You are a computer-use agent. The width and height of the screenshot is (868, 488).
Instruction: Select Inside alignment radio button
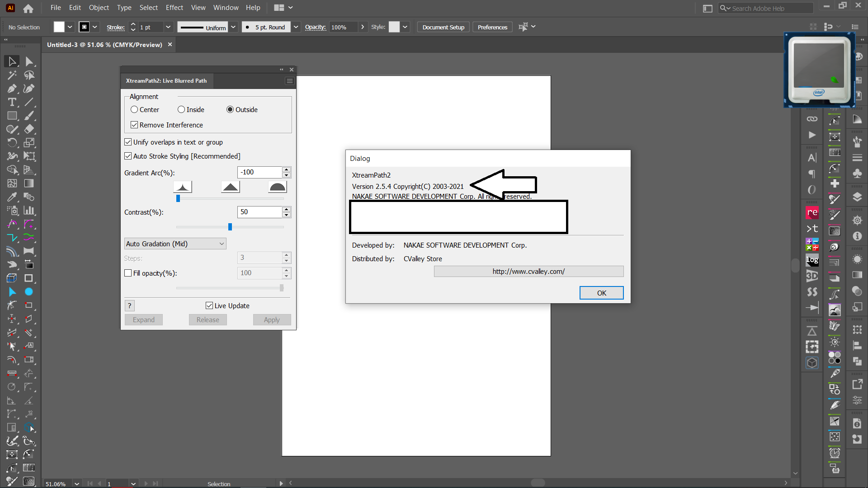tap(181, 110)
